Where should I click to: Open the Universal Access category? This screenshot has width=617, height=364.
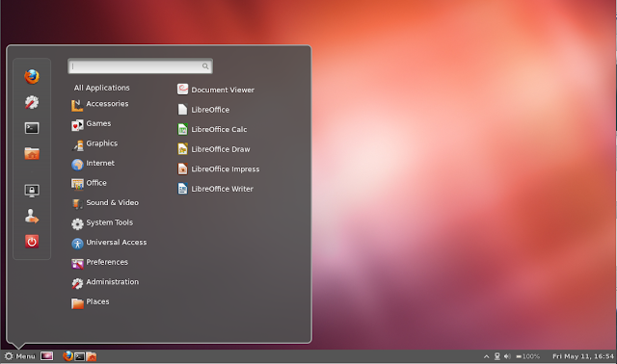pyautogui.click(x=109, y=243)
